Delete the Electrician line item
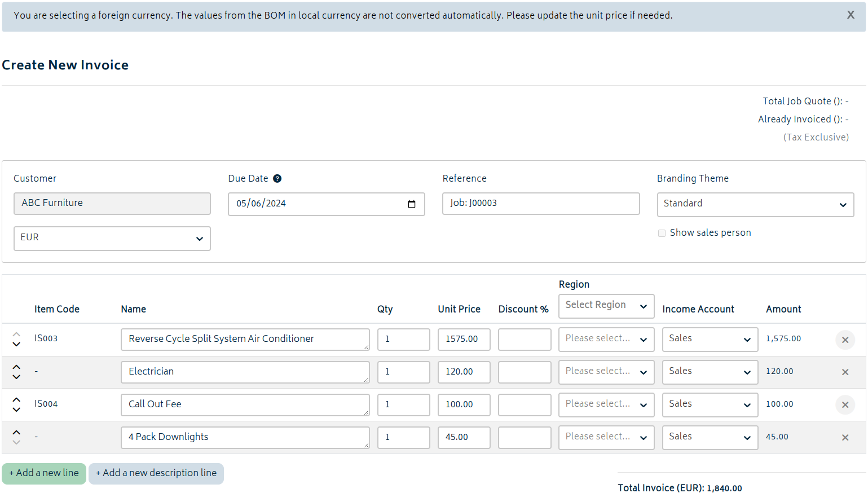The height and width of the screenshot is (493, 868). coord(845,372)
